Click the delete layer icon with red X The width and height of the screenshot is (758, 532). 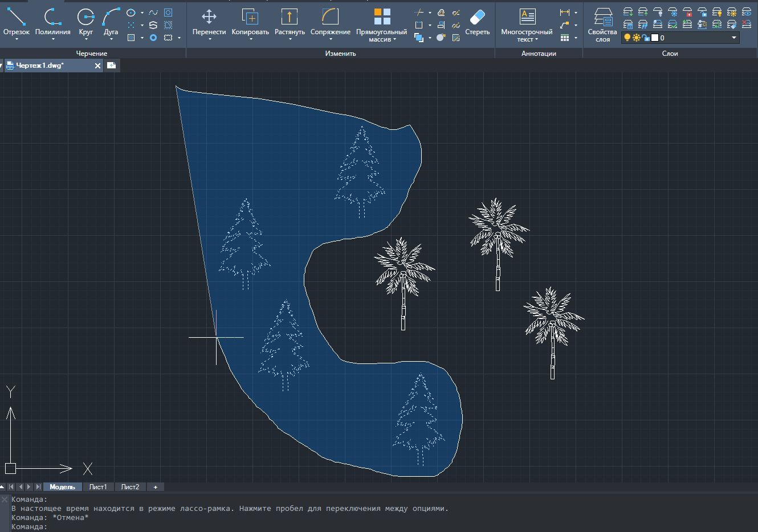747,24
